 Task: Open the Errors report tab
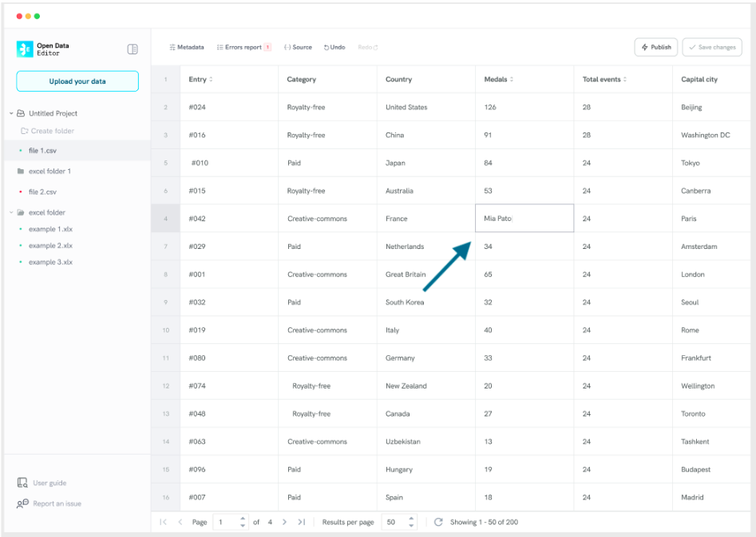pos(243,48)
